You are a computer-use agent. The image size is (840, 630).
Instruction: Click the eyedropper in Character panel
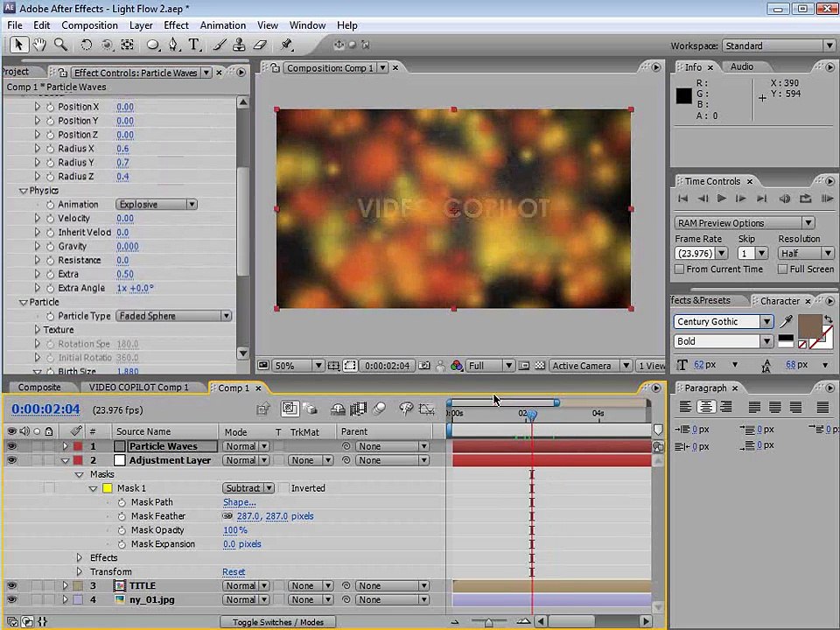pyautogui.click(x=786, y=321)
